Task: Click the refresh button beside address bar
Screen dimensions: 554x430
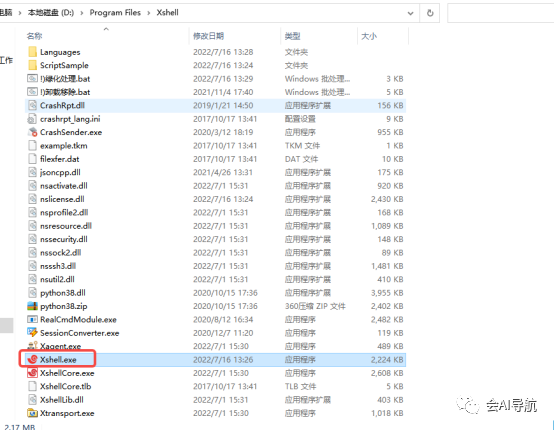Action: tap(430, 13)
